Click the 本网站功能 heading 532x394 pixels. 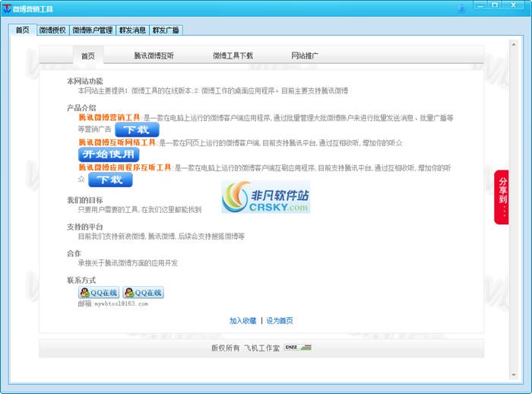click(85, 81)
